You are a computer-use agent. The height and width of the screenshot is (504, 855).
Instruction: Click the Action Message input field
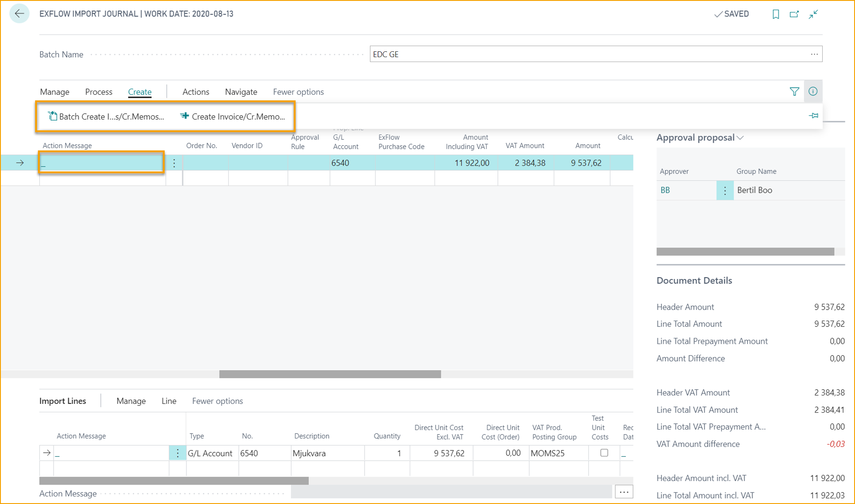pos(101,163)
